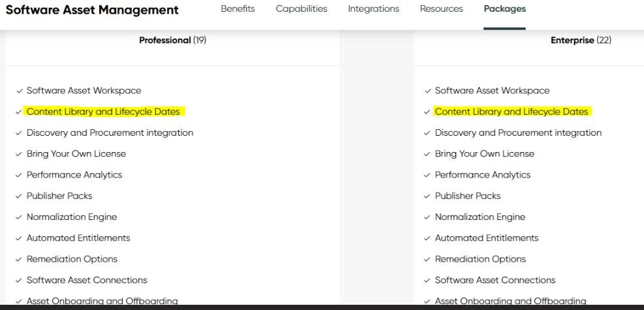This screenshot has width=644, height=310.
Task: Click checkmark next to Enterprise Performance Analytics
Action: tap(428, 176)
